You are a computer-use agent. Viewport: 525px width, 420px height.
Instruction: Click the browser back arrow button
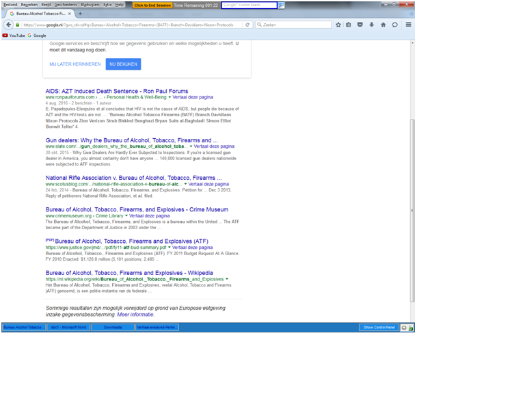pos(8,25)
